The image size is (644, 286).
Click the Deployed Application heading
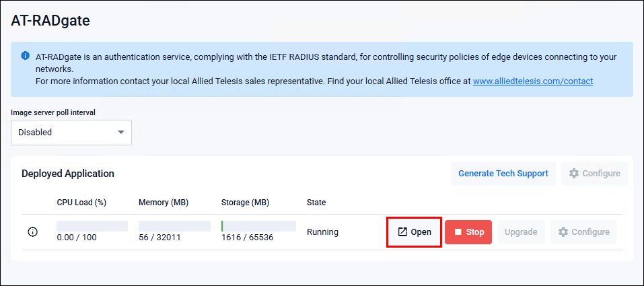(x=68, y=174)
